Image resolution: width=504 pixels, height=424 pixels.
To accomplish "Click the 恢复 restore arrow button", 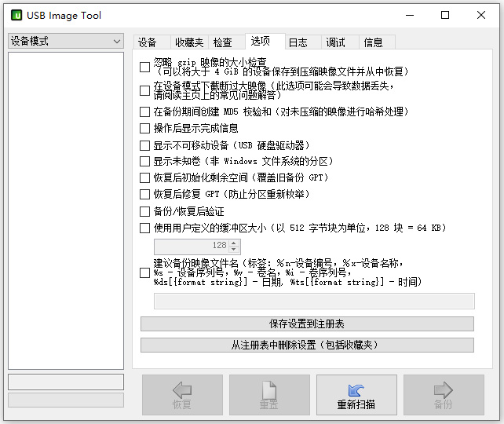I will tap(182, 395).
